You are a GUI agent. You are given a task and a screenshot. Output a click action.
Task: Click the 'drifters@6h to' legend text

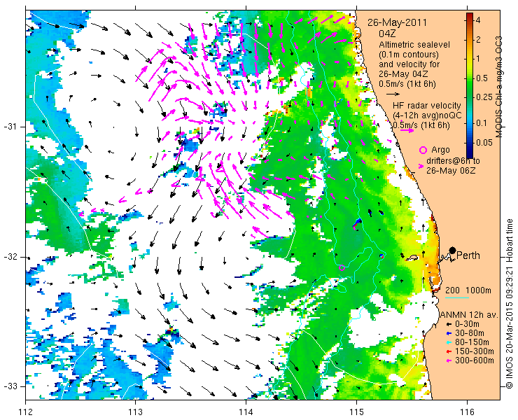(x=453, y=161)
